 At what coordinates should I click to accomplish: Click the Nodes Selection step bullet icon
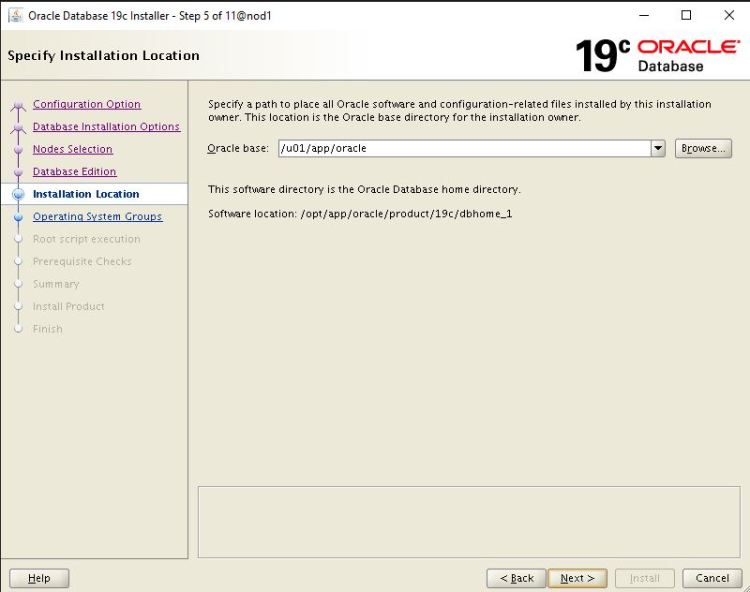pyautogui.click(x=18, y=150)
